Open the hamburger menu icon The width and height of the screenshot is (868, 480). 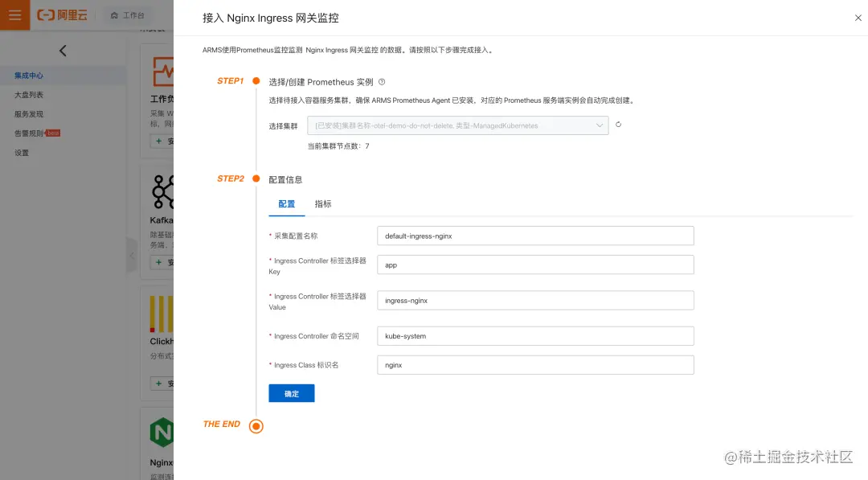tap(15, 15)
